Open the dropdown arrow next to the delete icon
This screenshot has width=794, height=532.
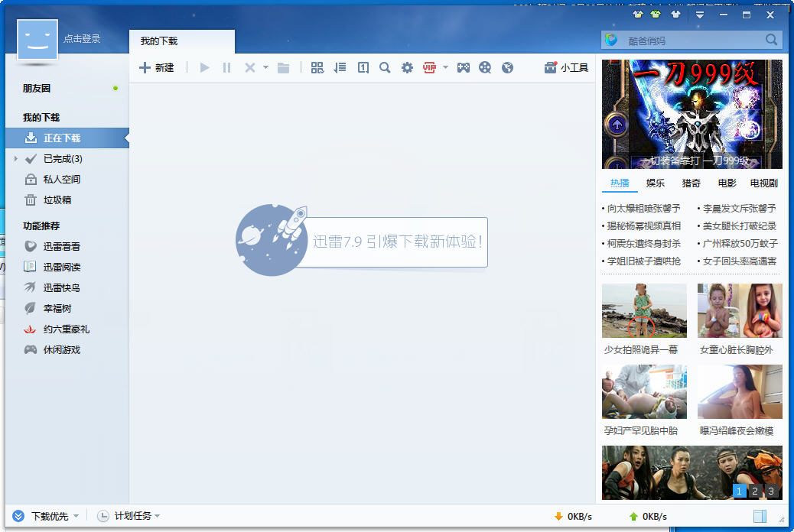point(265,67)
